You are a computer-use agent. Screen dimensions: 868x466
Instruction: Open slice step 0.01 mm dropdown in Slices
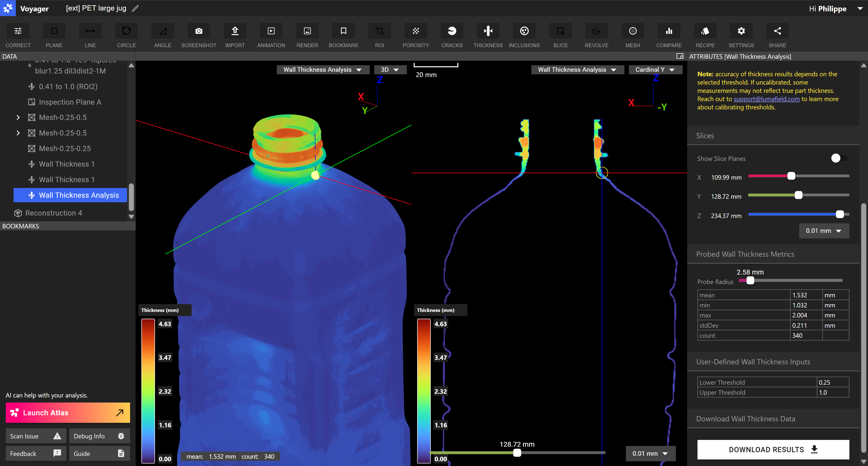coord(823,231)
